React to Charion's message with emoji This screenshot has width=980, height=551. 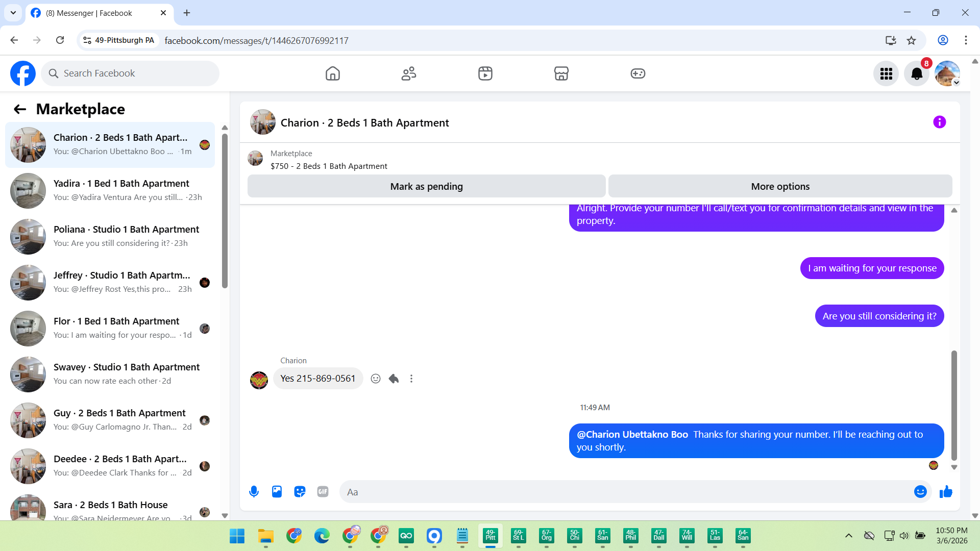coord(376,379)
